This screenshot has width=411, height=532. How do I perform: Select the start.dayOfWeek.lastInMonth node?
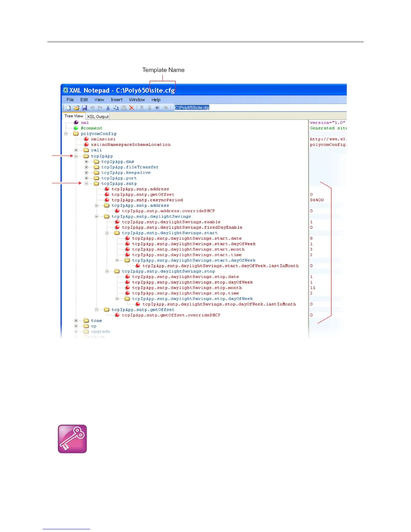[x=221, y=266]
